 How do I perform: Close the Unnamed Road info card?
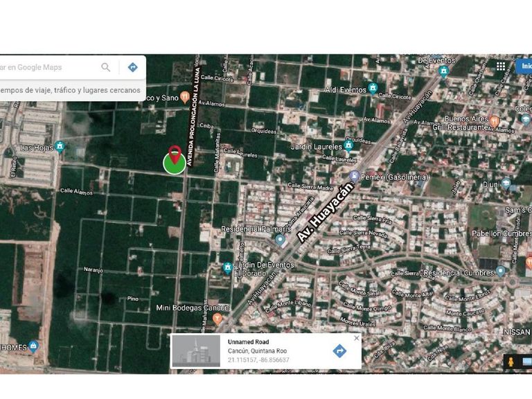(357, 338)
